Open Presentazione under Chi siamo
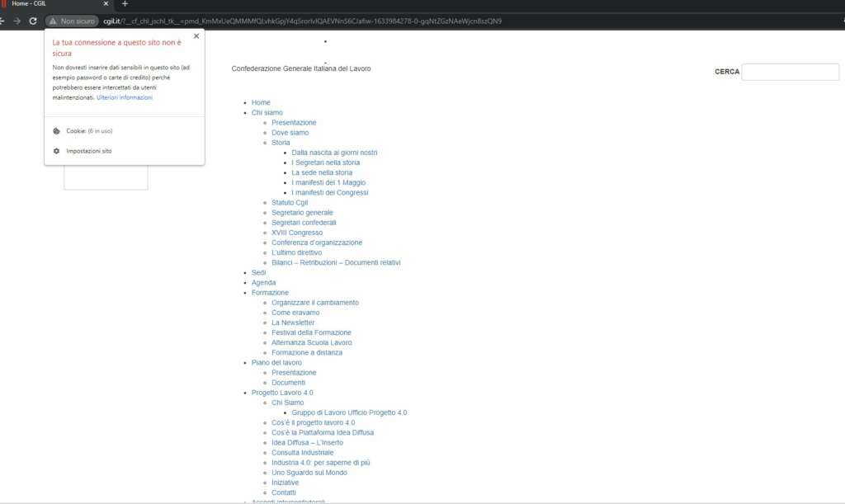This screenshot has height=504, width=845. (x=294, y=123)
